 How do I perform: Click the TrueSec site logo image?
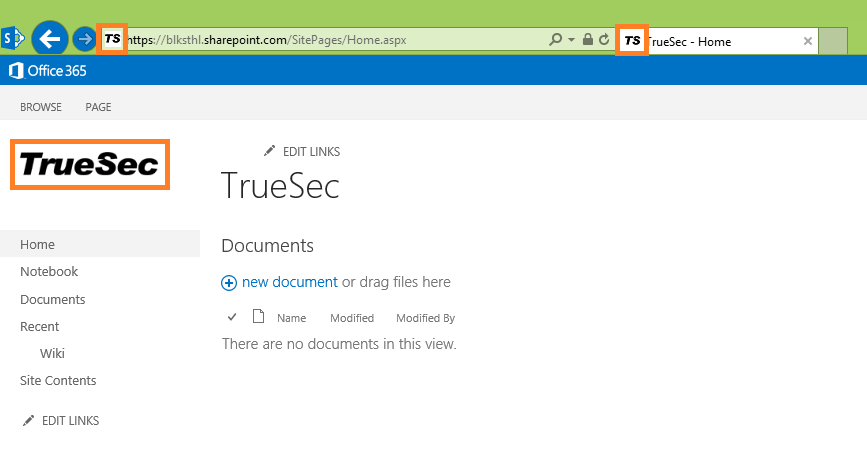pos(90,164)
